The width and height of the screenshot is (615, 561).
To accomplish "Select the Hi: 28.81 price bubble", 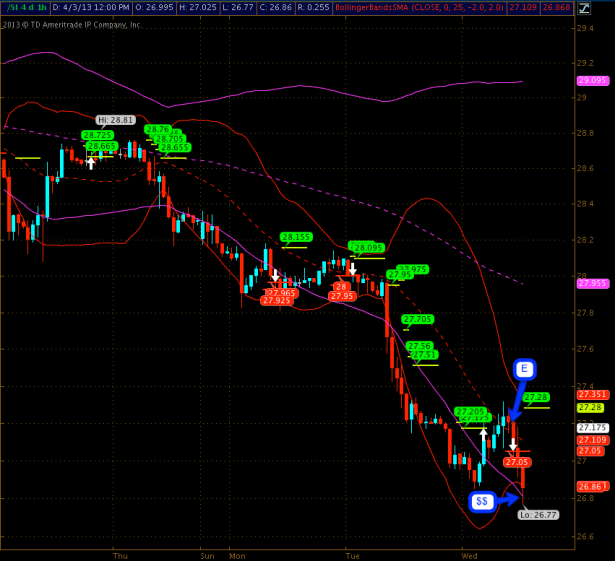I will [115, 119].
